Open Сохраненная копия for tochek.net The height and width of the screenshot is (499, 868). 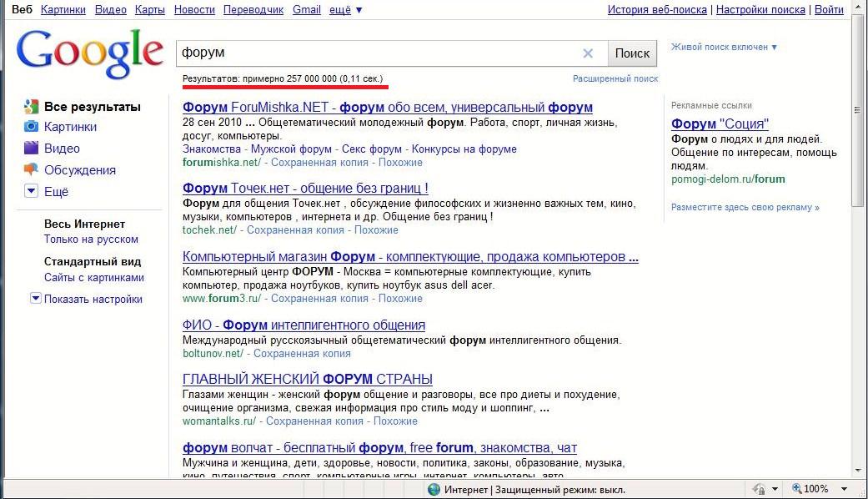coord(296,229)
